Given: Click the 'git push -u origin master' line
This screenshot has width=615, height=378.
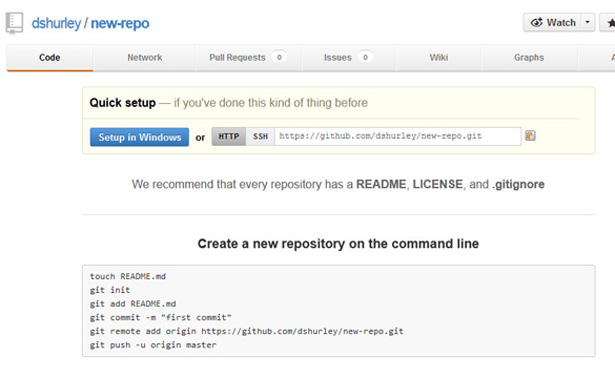Looking at the screenshot, I should [153, 345].
